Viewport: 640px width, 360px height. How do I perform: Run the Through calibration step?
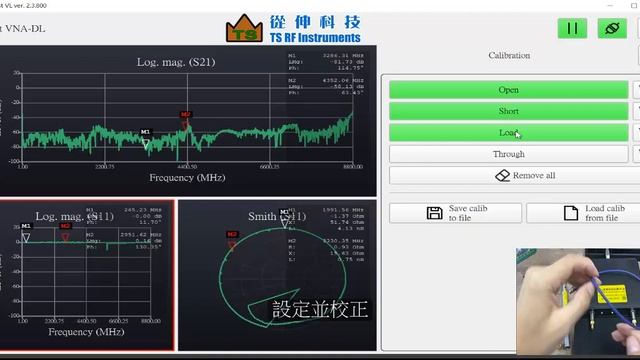(509, 154)
